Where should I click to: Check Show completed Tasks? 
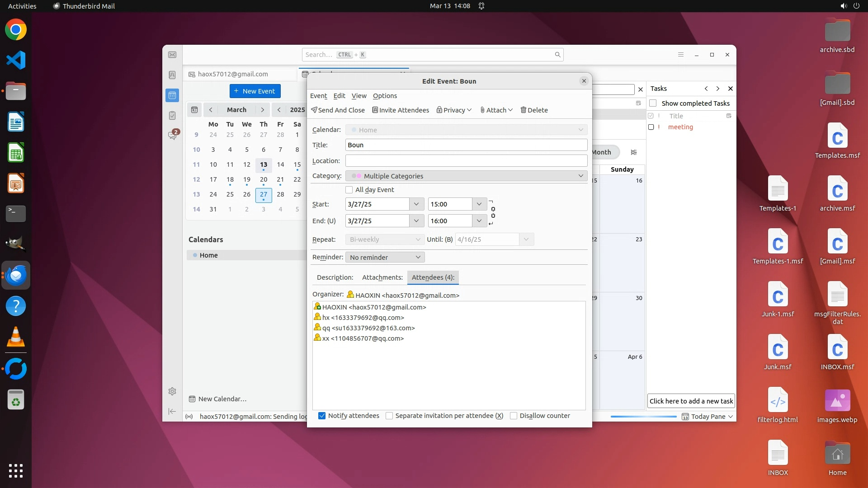click(x=653, y=103)
